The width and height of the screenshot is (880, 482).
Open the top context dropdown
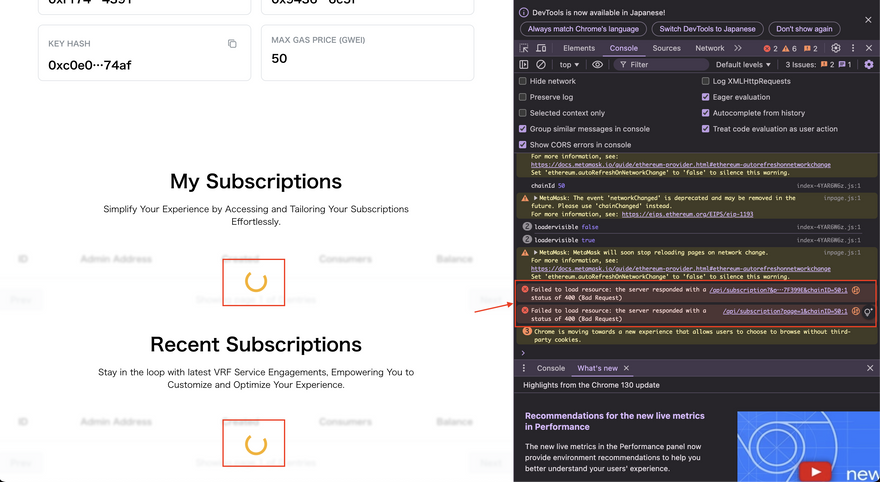click(x=569, y=65)
